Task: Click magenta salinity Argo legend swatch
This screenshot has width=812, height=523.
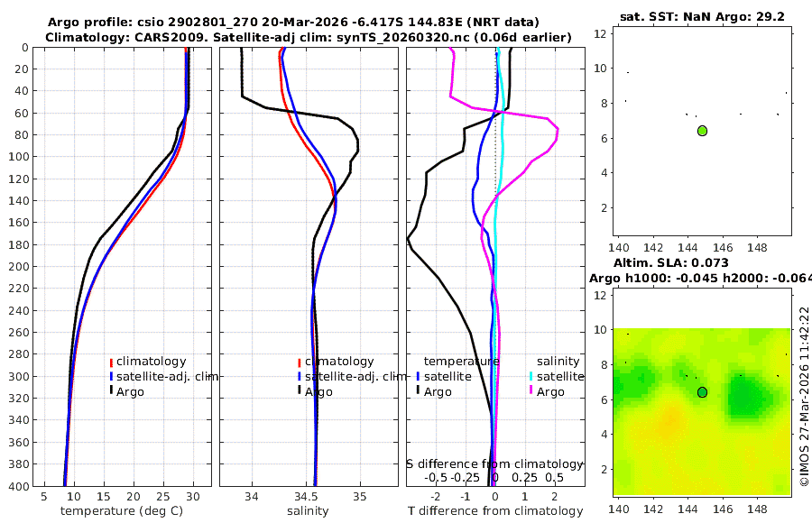Action: pyautogui.click(x=531, y=390)
